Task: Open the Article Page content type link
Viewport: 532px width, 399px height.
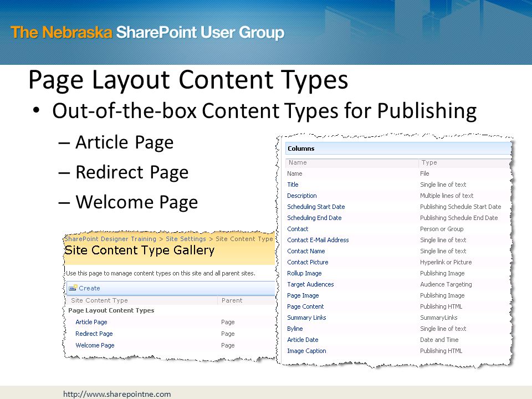Action: [x=91, y=322]
